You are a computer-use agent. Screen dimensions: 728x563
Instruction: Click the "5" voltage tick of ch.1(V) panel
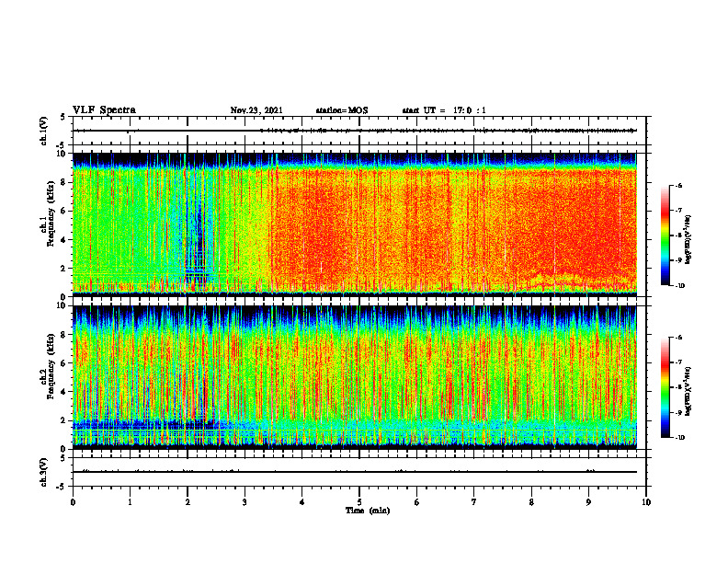63,117
